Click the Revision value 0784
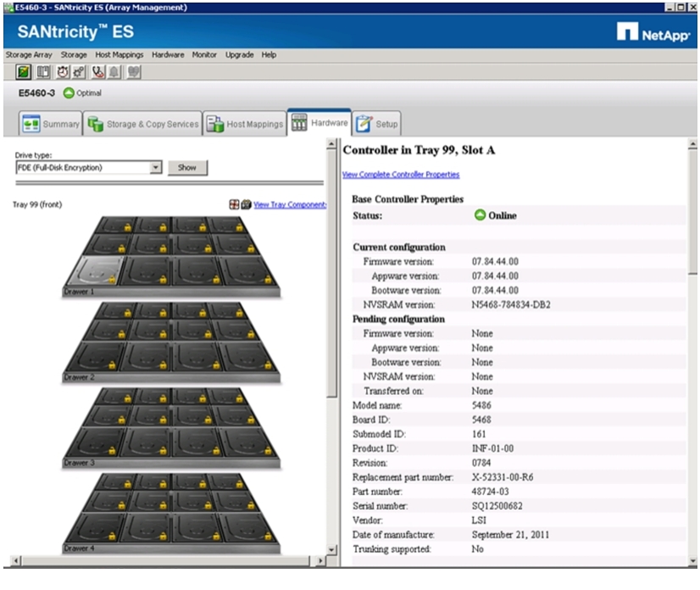 (x=481, y=463)
